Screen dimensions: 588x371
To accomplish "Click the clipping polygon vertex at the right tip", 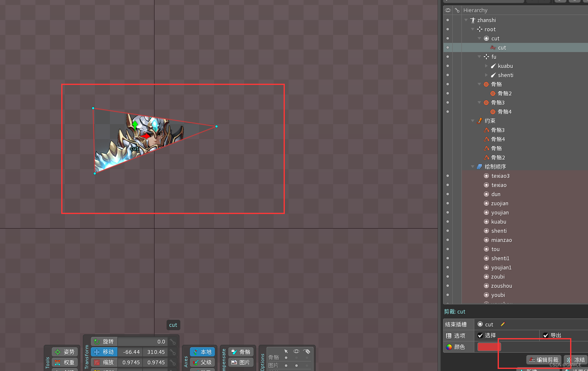I will point(216,126).
